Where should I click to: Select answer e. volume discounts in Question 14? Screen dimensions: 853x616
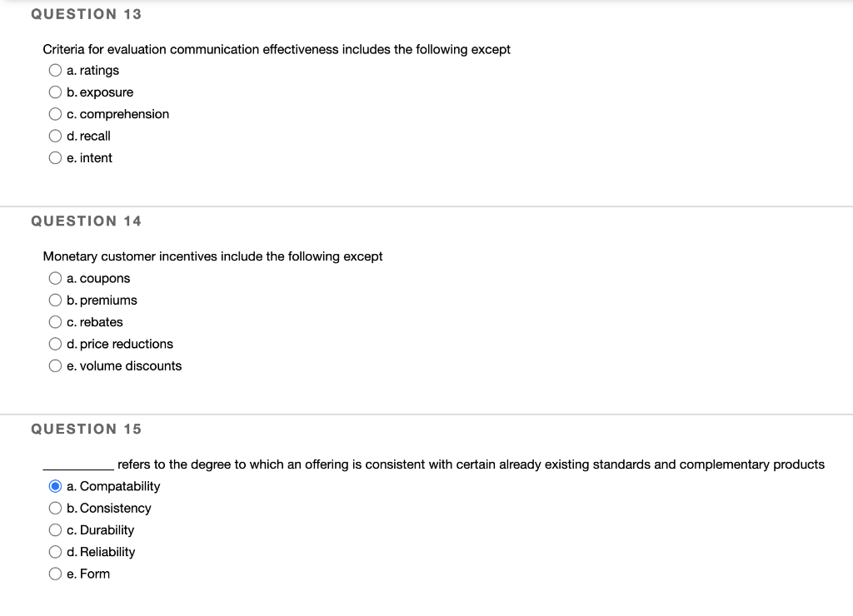55,365
